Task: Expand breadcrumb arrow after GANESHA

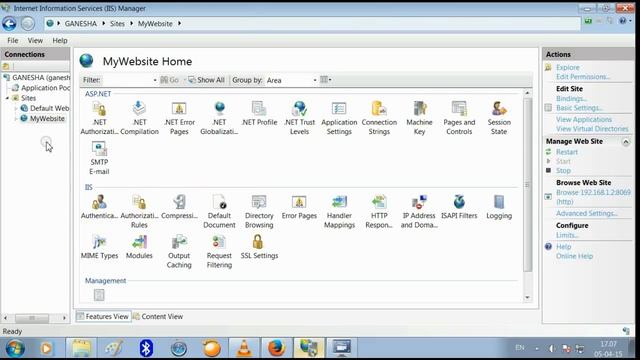Action: pyautogui.click(x=104, y=24)
